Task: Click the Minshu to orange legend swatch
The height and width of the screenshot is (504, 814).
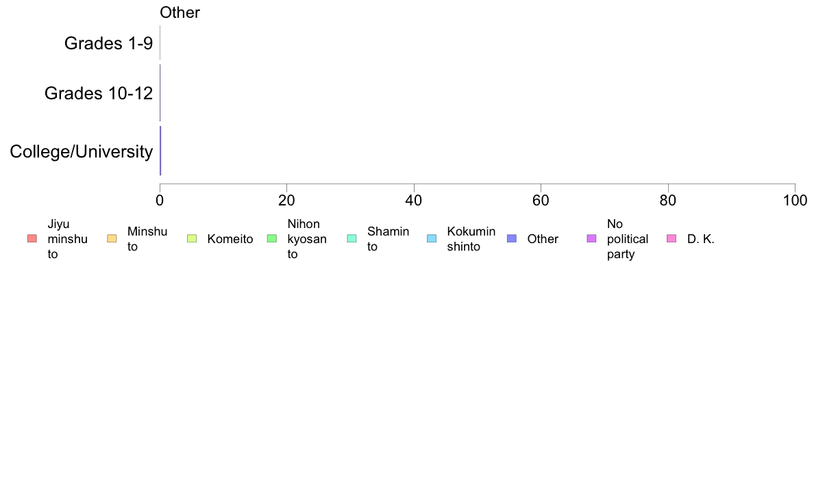Action: (112, 239)
